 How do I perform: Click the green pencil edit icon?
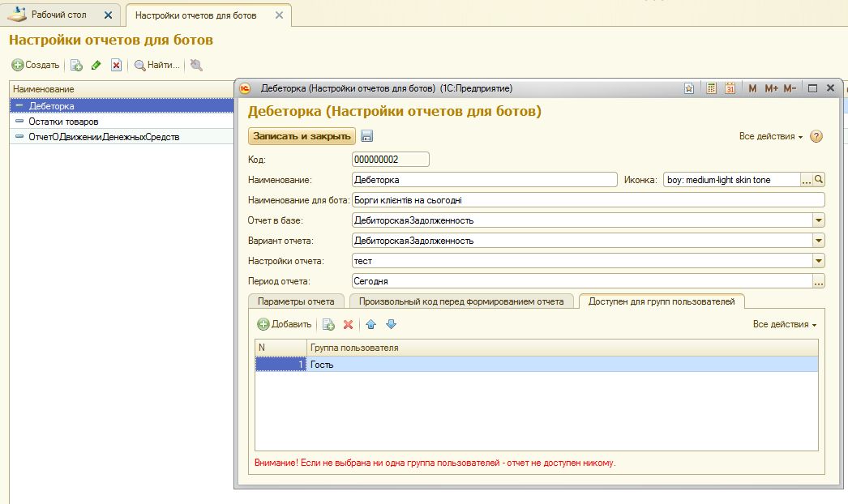[x=96, y=65]
